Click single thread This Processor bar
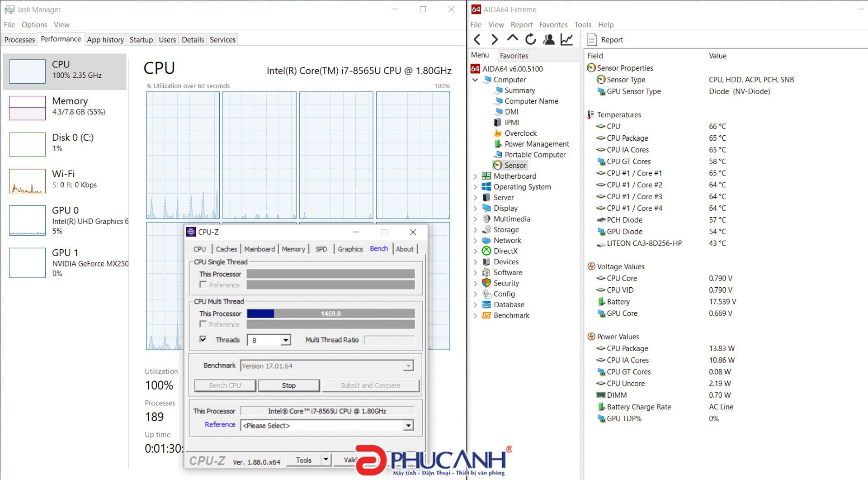Screen dimensions: 868x480 point(330,274)
